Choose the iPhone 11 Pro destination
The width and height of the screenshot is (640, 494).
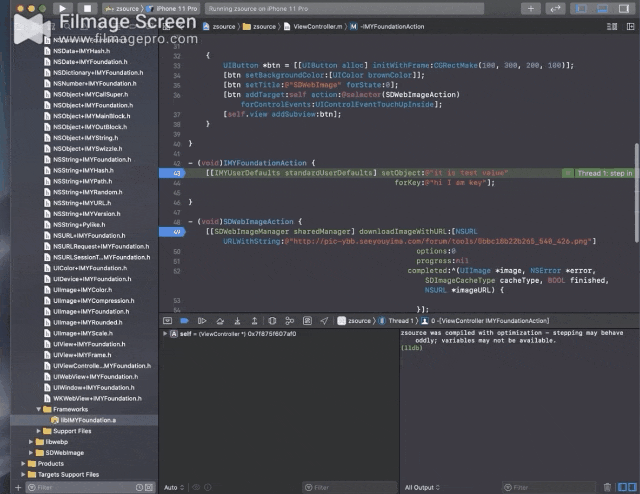point(173,8)
